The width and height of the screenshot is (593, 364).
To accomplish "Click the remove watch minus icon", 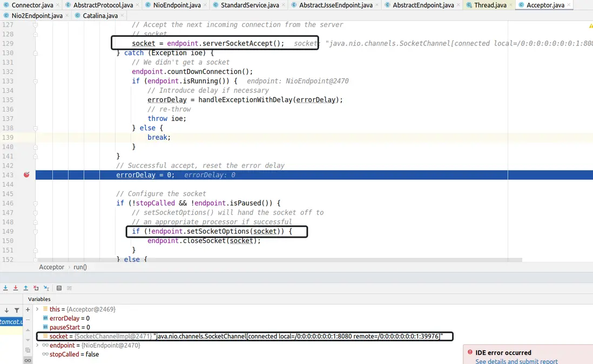I will 28,320.
